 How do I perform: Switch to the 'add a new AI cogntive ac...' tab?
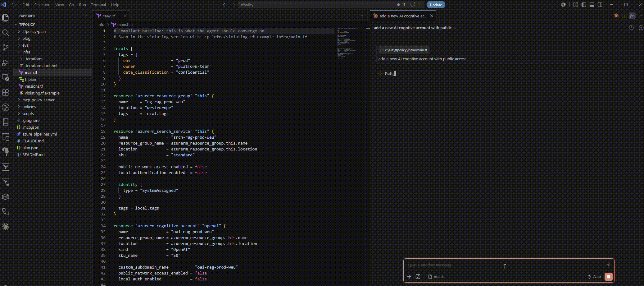(403, 16)
